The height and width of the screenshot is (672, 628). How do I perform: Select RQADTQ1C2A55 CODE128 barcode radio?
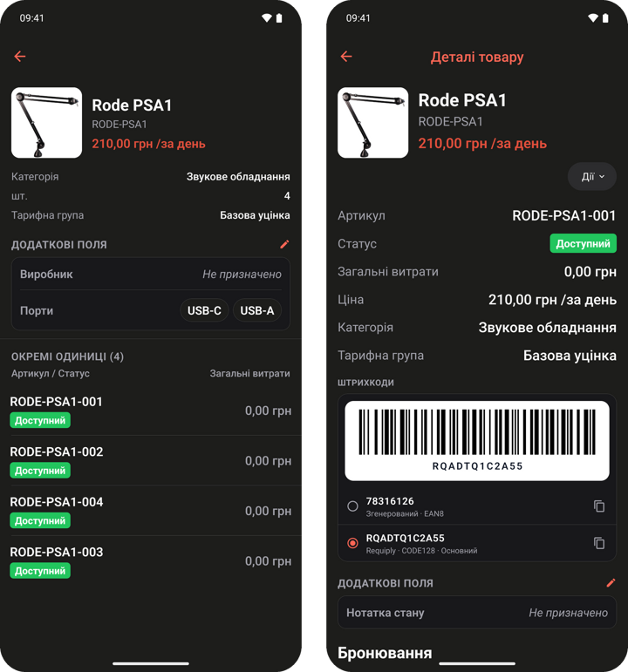[352, 543]
